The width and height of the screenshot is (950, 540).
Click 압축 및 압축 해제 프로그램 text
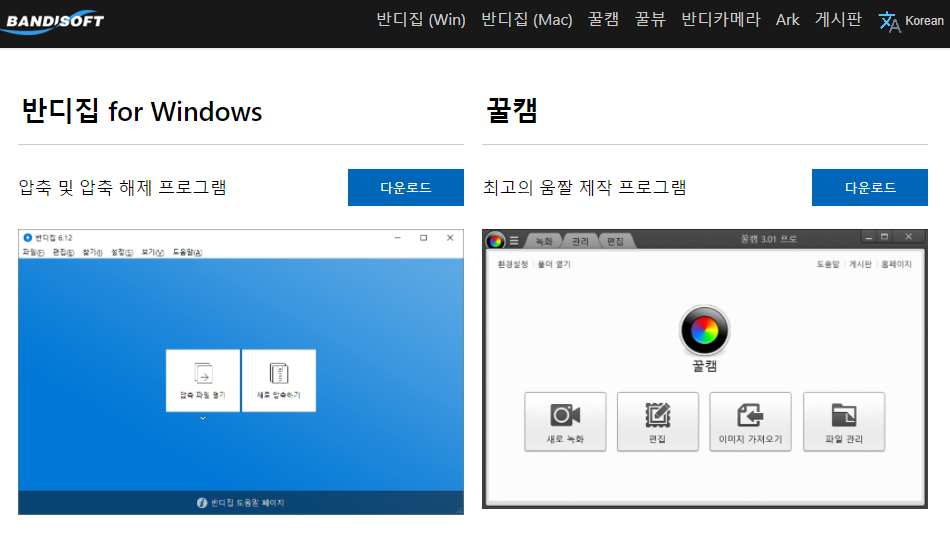(122, 187)
